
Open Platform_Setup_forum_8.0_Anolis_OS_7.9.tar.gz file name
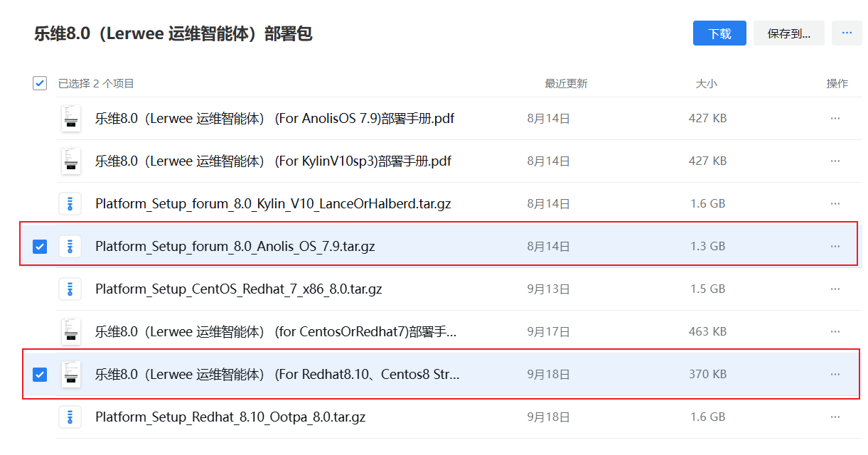click(235, 247)
